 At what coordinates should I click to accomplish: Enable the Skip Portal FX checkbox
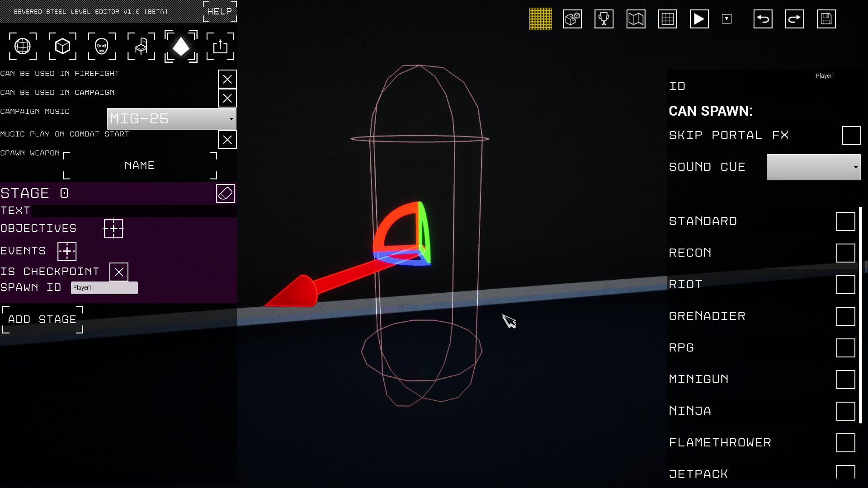(x=851, y=136)
